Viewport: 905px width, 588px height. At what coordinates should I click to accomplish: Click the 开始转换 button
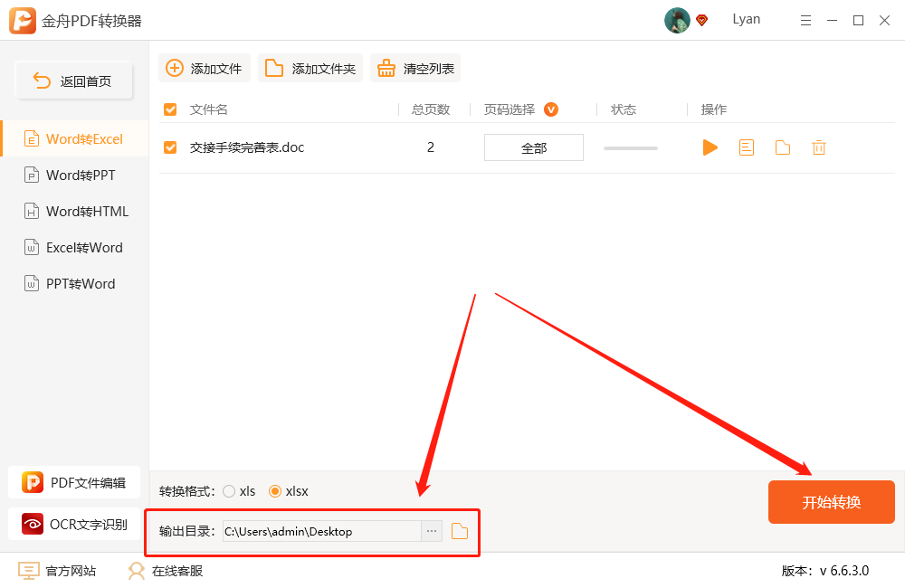pyautogui.click(x=832, y=502)
